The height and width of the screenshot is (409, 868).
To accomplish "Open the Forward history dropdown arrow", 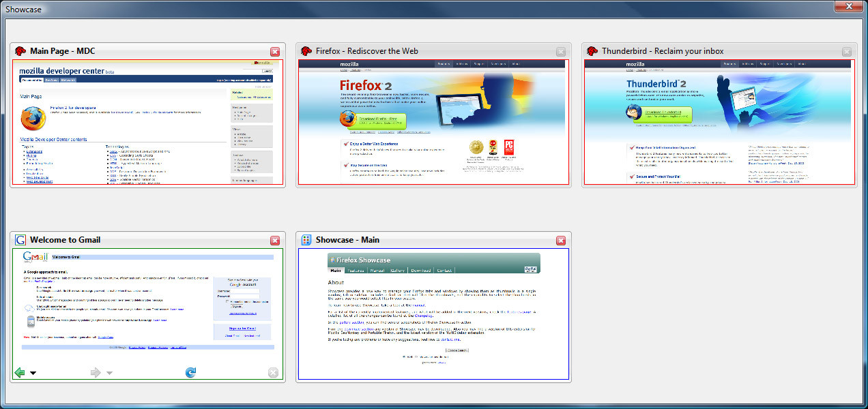I will click(109, 373).
